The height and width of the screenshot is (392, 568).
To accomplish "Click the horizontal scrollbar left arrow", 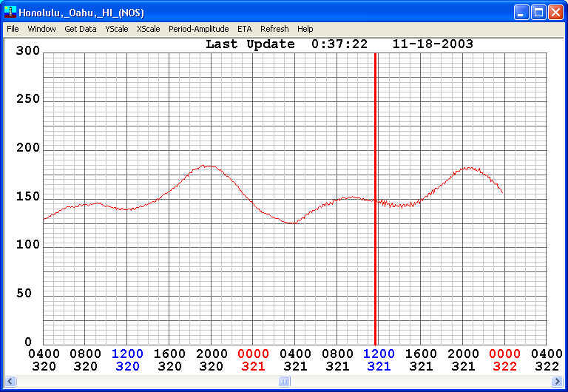I will (x=10, y=381).
